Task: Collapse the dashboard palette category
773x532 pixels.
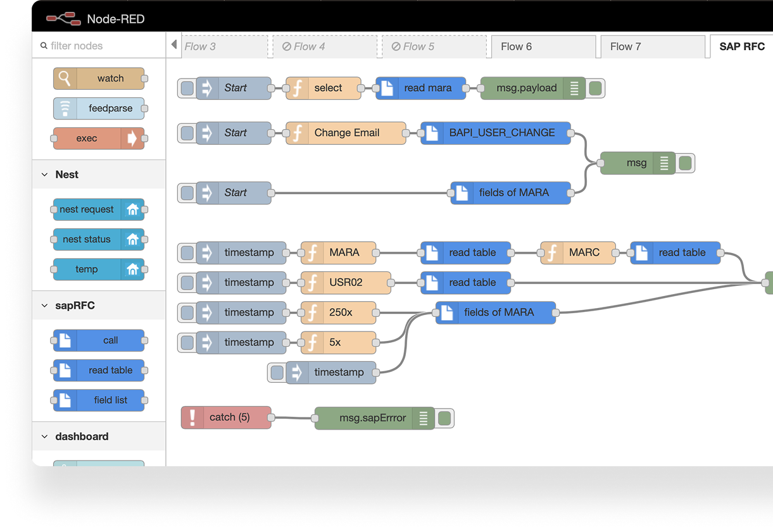Action: coord(99,436)
